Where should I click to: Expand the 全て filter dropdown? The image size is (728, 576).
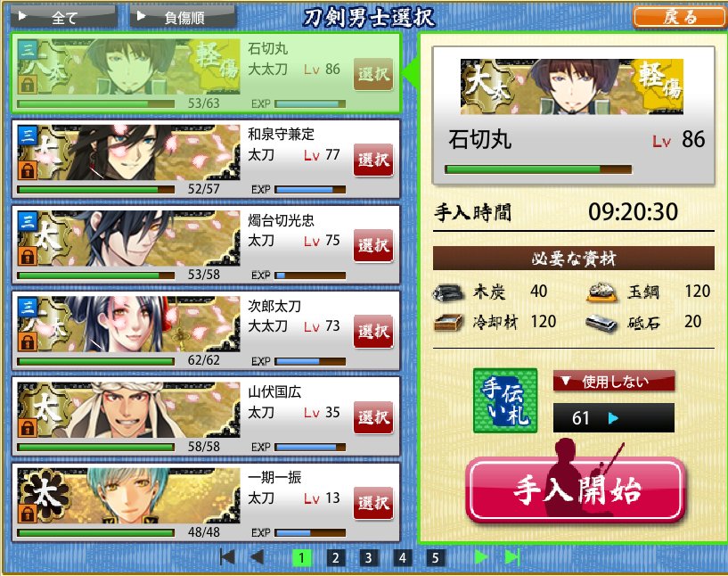[64, 17]
